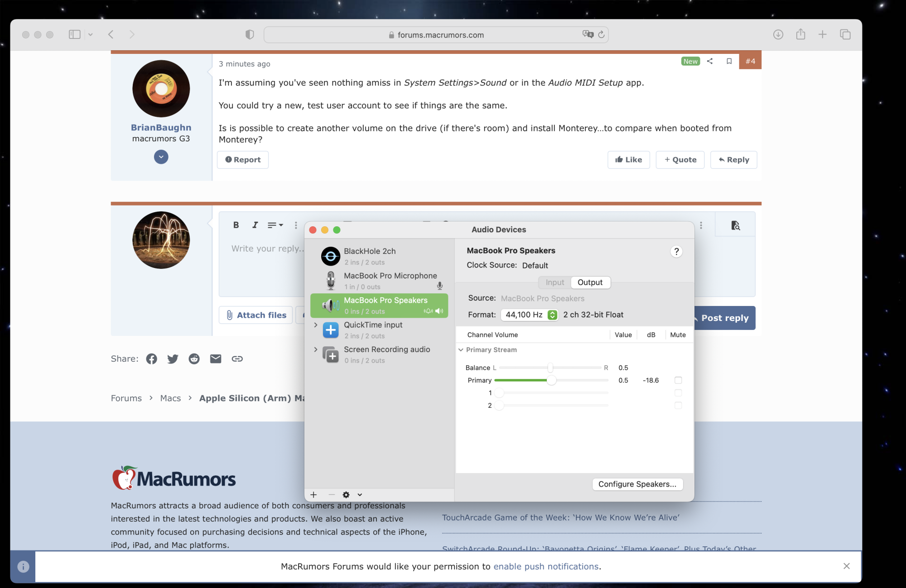Screen dimensions: 906x588
Task: Toggle Mute checkbox for channel 2
Action: [x=678, y=406]
